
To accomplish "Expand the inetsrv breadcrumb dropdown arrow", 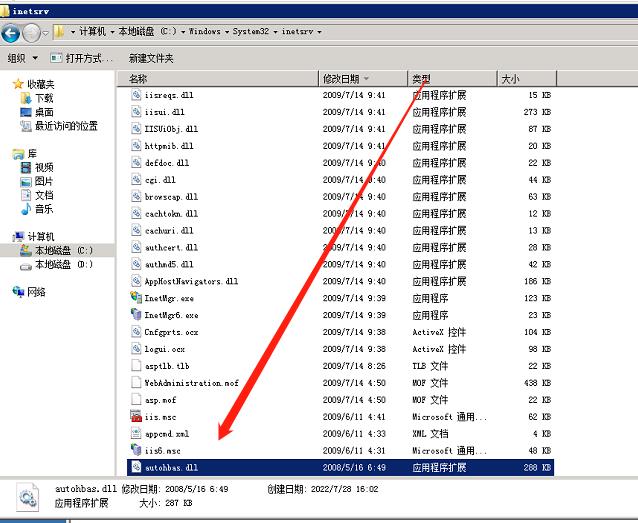I will pos(319,32).
